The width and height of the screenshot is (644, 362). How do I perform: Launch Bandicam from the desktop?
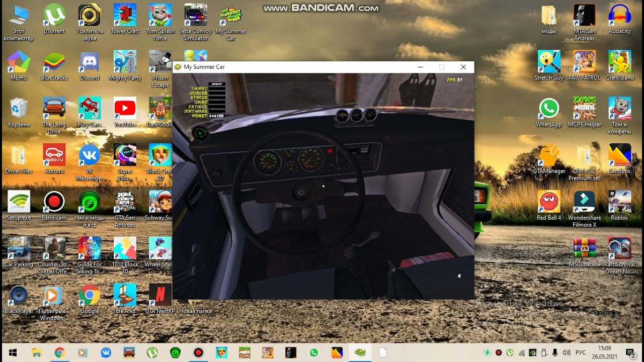[54, 206]
